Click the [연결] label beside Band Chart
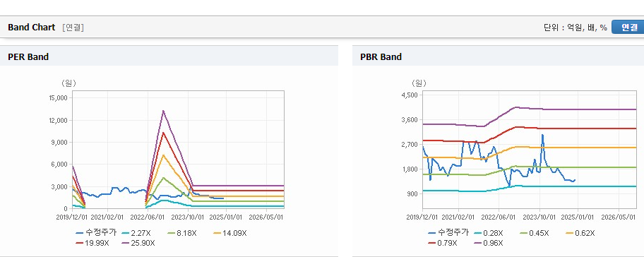Screen dimensions: 644x257 73,28
